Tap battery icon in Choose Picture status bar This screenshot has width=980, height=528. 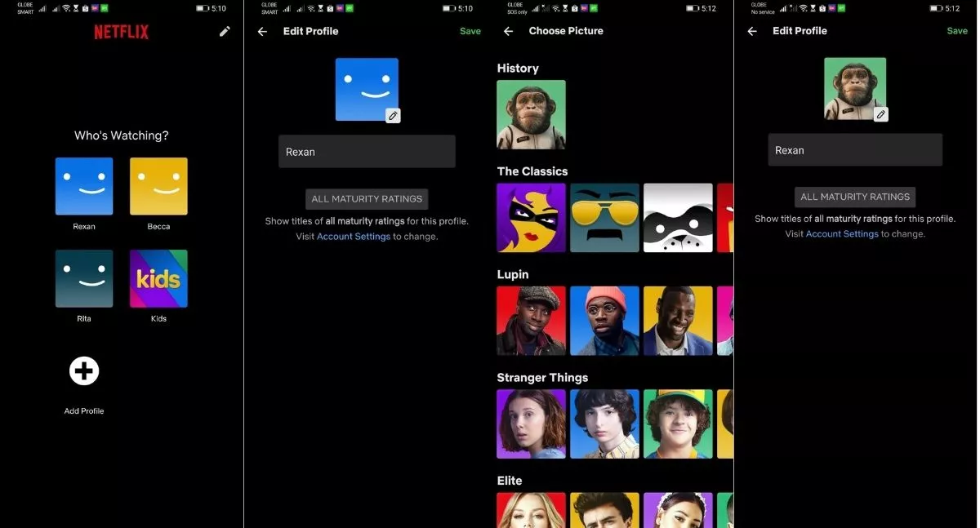click(693, 8)
